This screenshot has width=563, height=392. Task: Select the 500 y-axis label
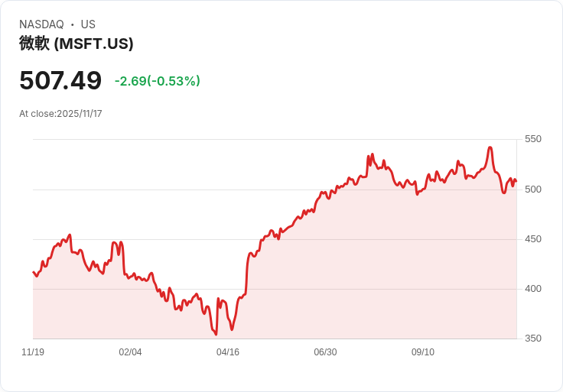(x=532, y=189)
